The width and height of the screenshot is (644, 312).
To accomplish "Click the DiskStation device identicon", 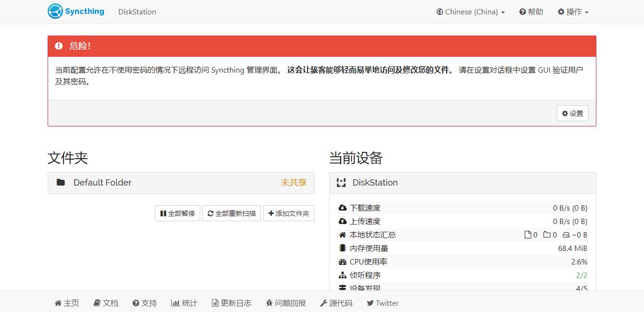I will click(x=341, y=182).
